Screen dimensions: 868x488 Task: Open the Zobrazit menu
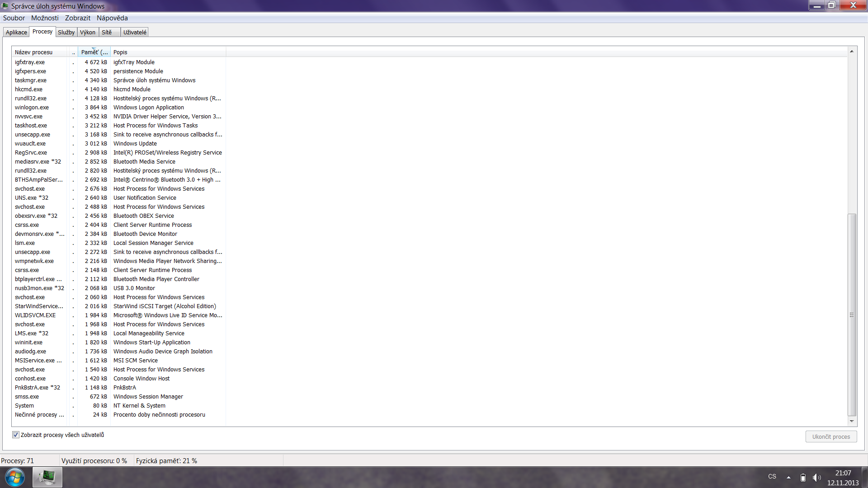pos(77,18)
